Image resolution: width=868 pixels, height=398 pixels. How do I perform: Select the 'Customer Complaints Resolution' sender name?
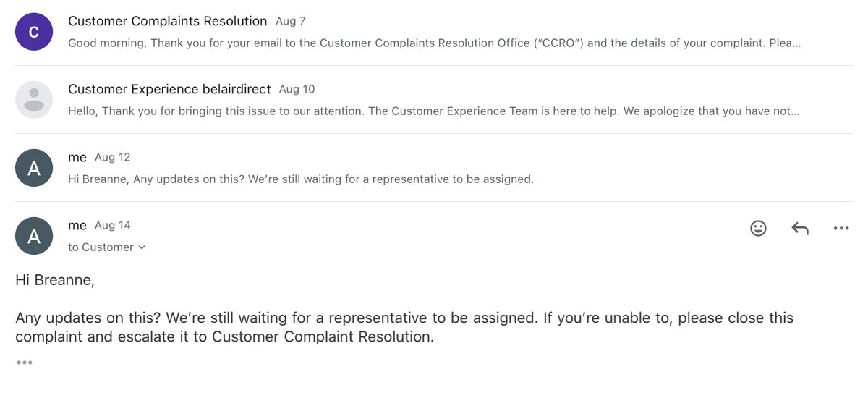pos(168,21)
